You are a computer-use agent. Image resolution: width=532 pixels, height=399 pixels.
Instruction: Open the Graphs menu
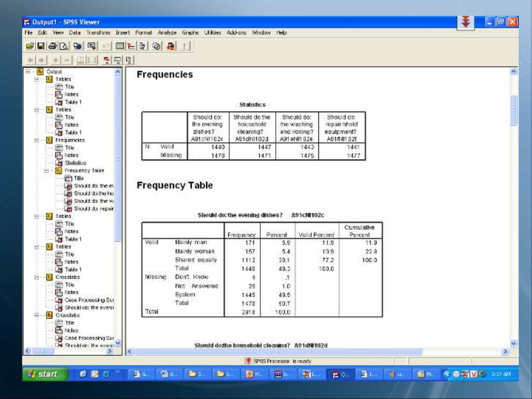190,32
